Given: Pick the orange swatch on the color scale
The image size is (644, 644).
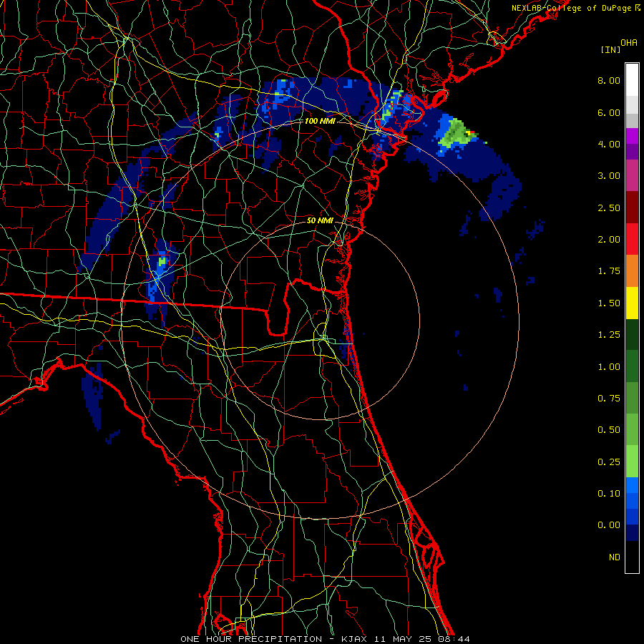Looking at the screenshot, I should [x=632, y=271].
